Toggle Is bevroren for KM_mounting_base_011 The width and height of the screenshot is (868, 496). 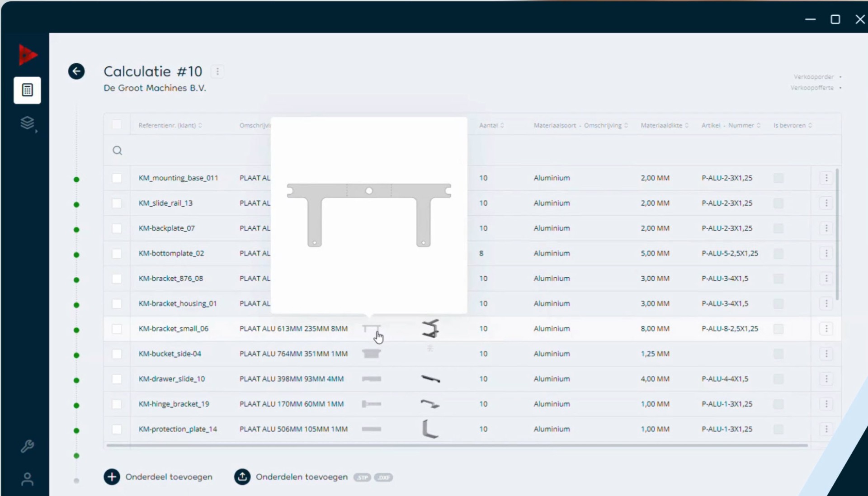pos(778,178)
